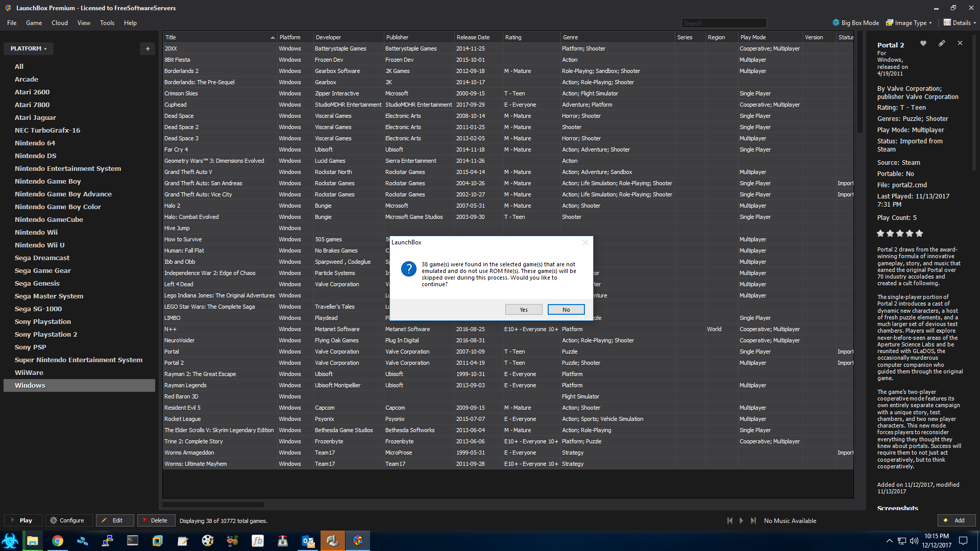Select the Cuphead row in the game list
Viewport: 980px width, 551px height.
(x=508, y=105)
